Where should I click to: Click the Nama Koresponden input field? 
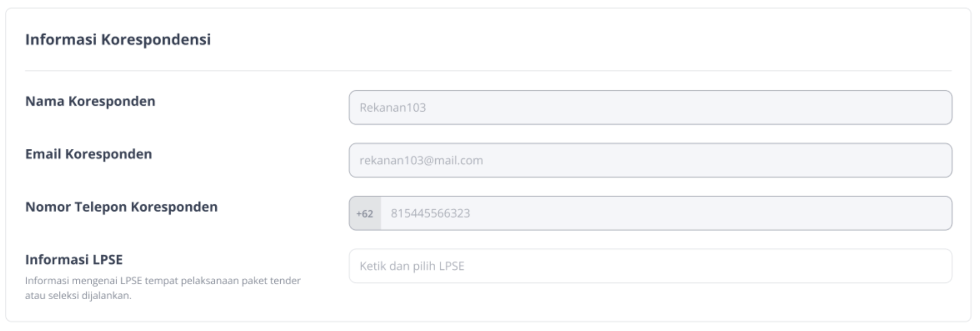pos(650,107)
